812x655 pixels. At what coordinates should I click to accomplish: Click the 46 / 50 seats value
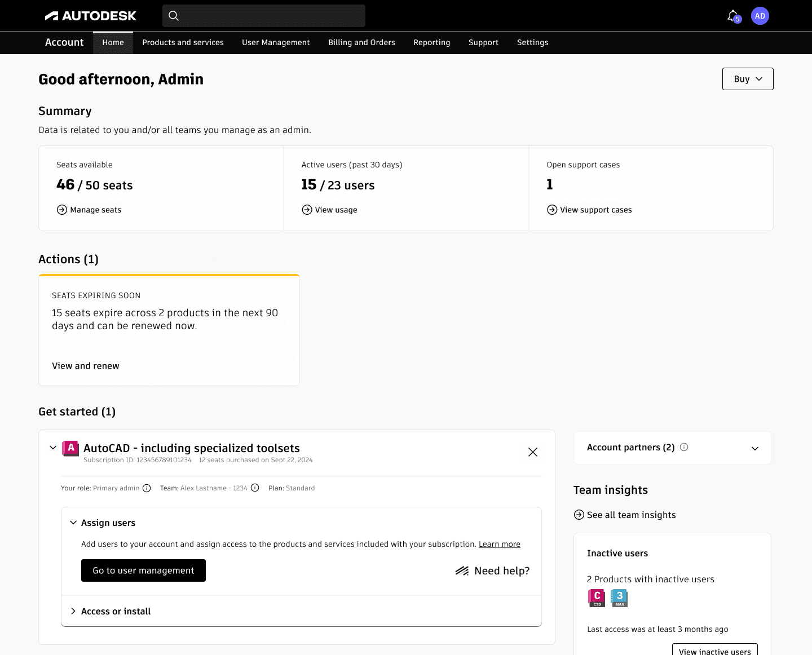click(95, 185)
